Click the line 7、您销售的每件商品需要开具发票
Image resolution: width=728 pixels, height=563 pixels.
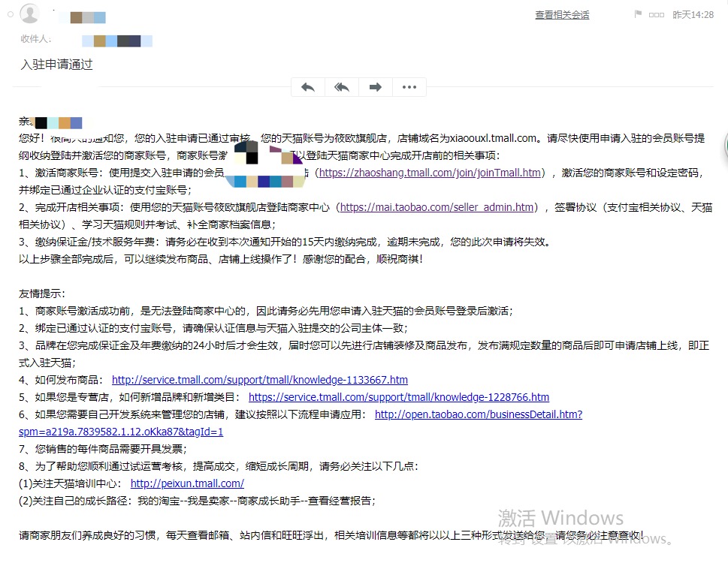click(103, 449)
